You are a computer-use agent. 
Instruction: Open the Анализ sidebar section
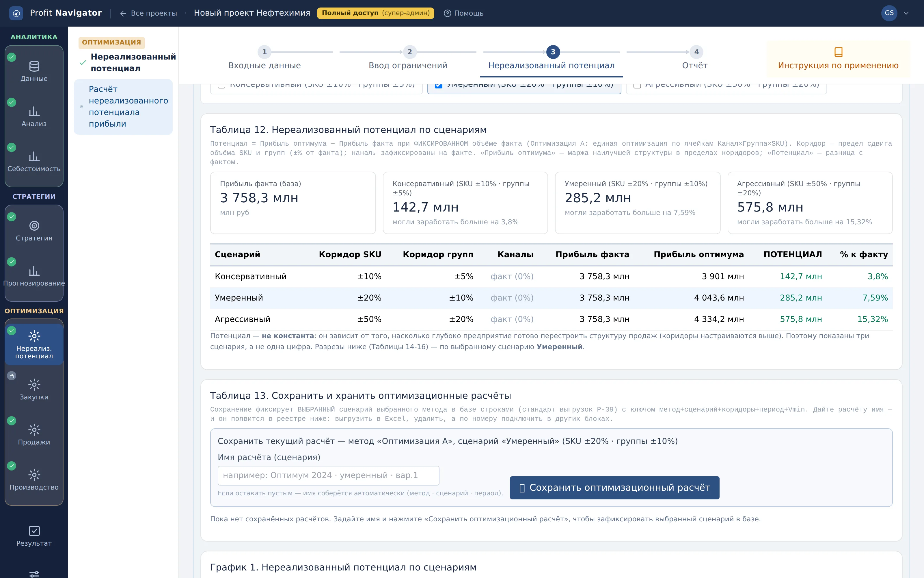click(34, 116)
